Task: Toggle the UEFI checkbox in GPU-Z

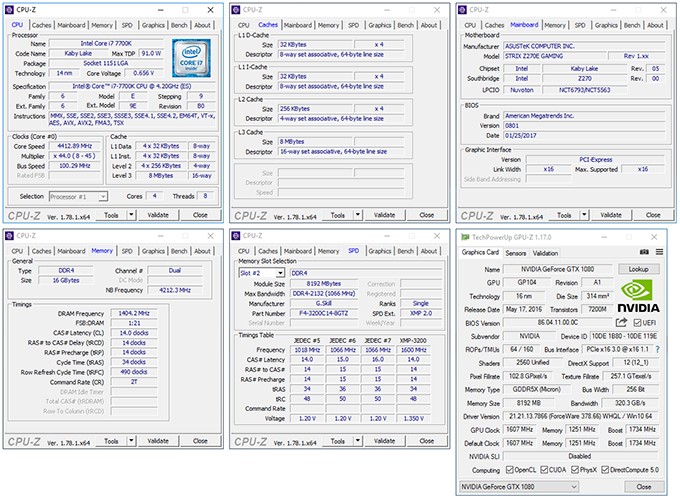Action: (x=636, y=324)
